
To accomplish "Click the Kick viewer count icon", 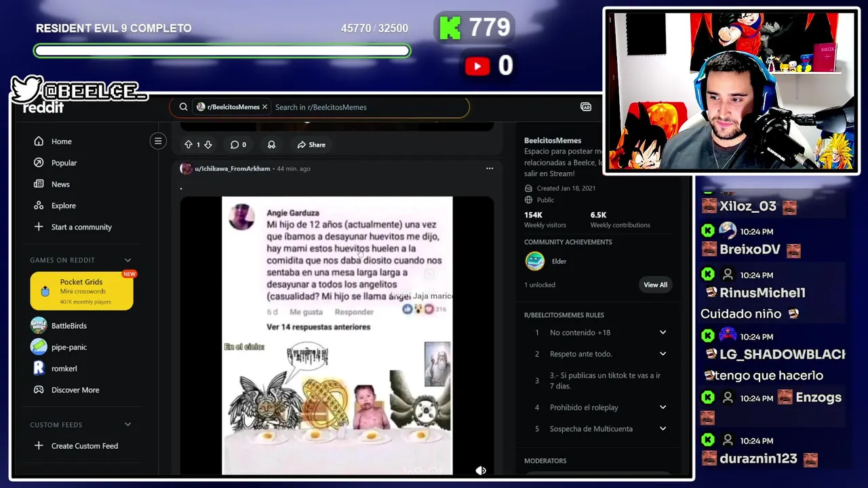I will [x=450, y=28].
